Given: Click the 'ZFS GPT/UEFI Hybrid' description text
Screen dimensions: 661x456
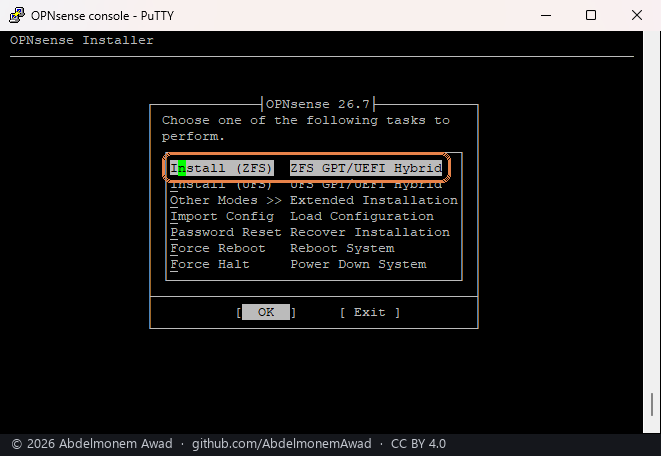Looking at the screenshot, I should [x=366, y=168].
